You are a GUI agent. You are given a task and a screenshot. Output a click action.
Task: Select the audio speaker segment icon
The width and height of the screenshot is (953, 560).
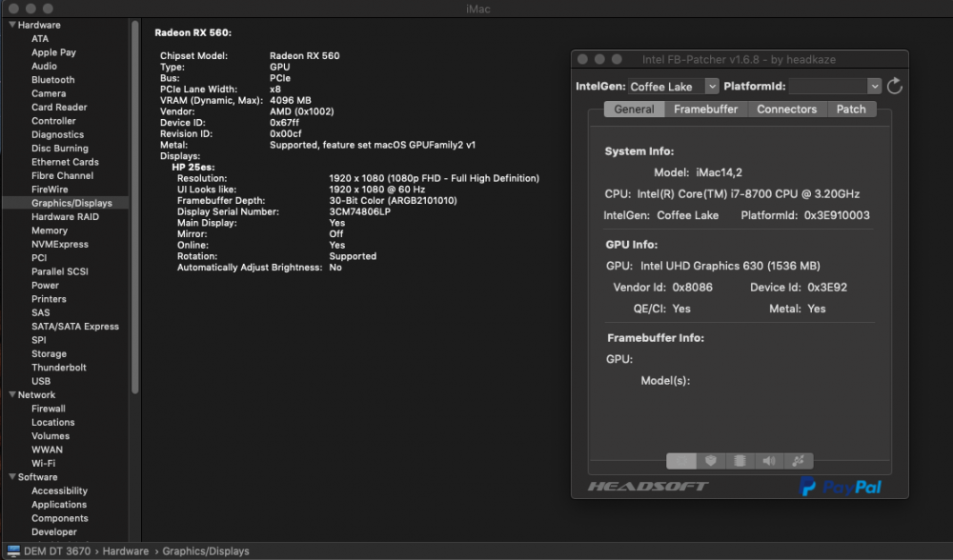pos(769,461)
